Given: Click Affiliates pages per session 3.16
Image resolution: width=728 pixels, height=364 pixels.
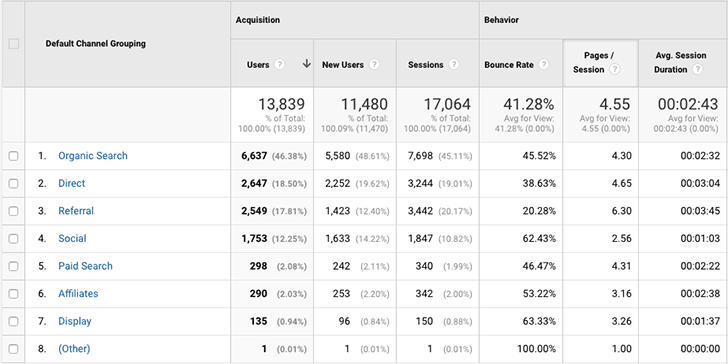Looking at the screenshot, I should [623, 294].
